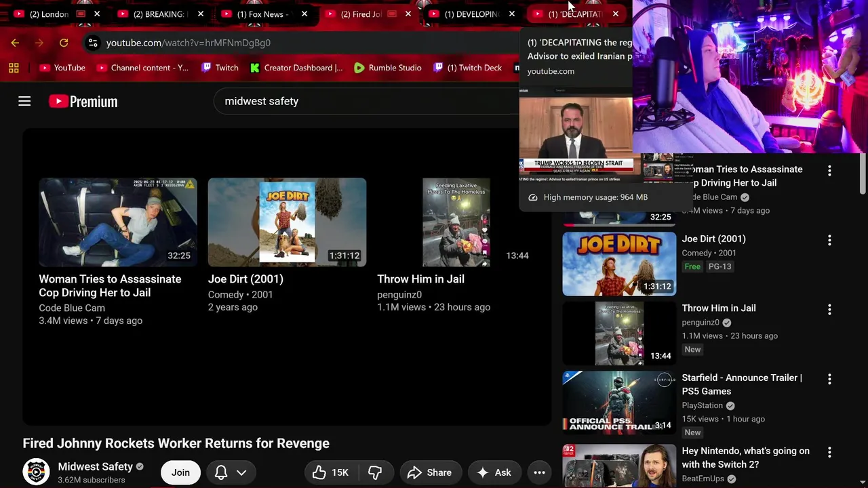Click the tab preview youtube.com text
The image size is (868, 488).
[551, 71]
